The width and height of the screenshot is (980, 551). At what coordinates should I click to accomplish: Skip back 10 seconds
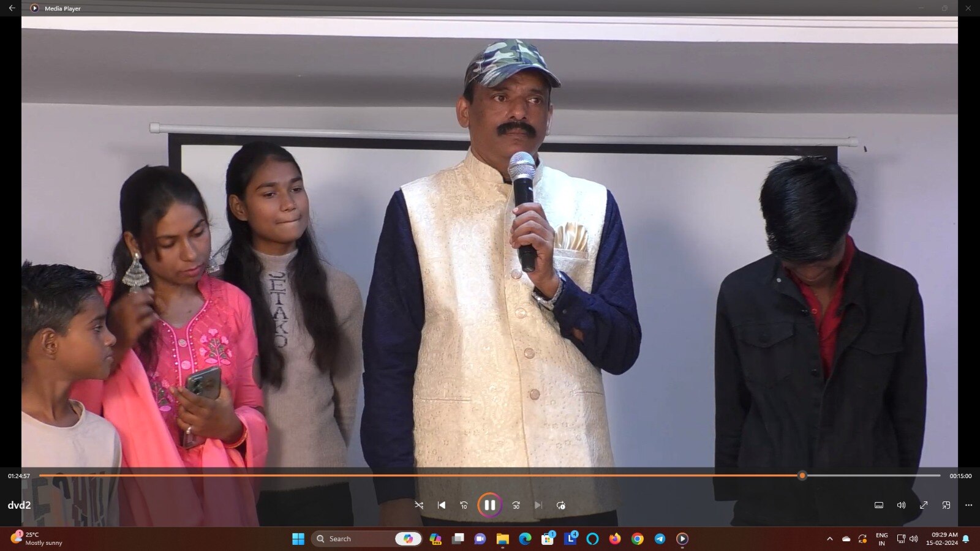[464, 505]
